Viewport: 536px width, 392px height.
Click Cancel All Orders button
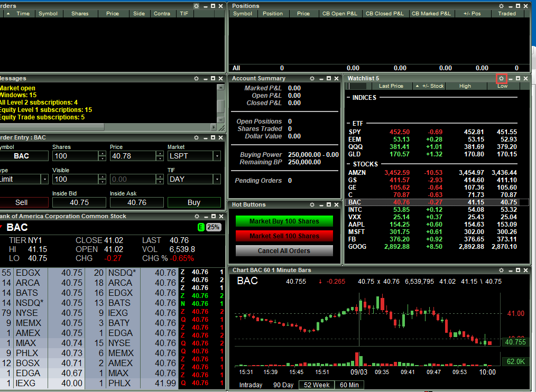pyautogui.click(x=284, y=250)
